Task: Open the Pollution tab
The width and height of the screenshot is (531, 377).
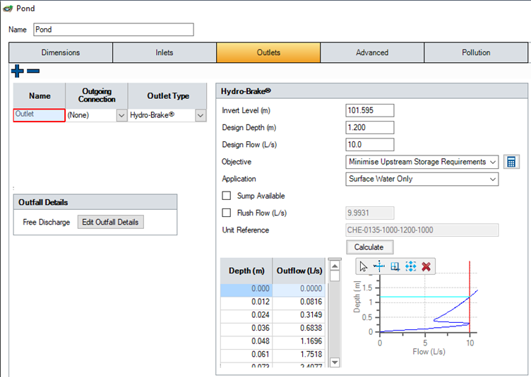Action: pyautogui.click(x=476, y=53)
